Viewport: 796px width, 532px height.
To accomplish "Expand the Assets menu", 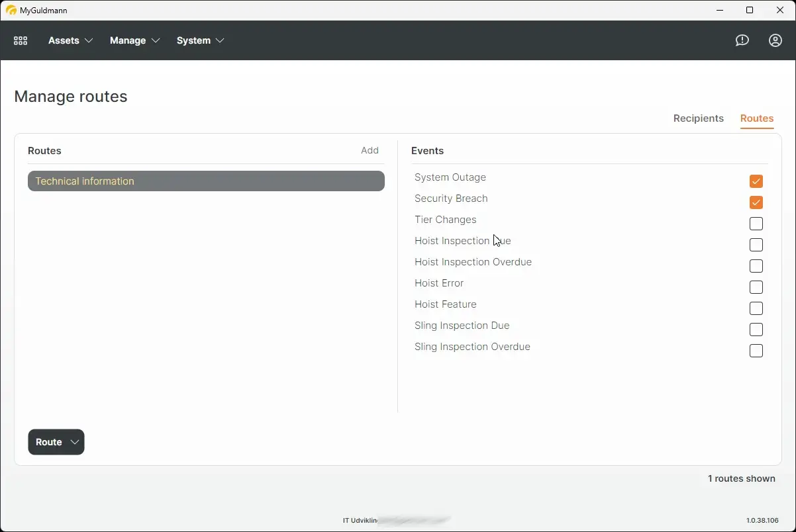I will [x=70, y=40].
